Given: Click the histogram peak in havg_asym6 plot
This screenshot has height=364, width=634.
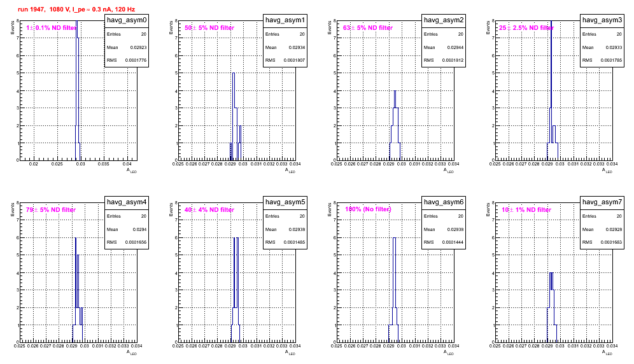Looking at the screenshot, I should (394, 238).
